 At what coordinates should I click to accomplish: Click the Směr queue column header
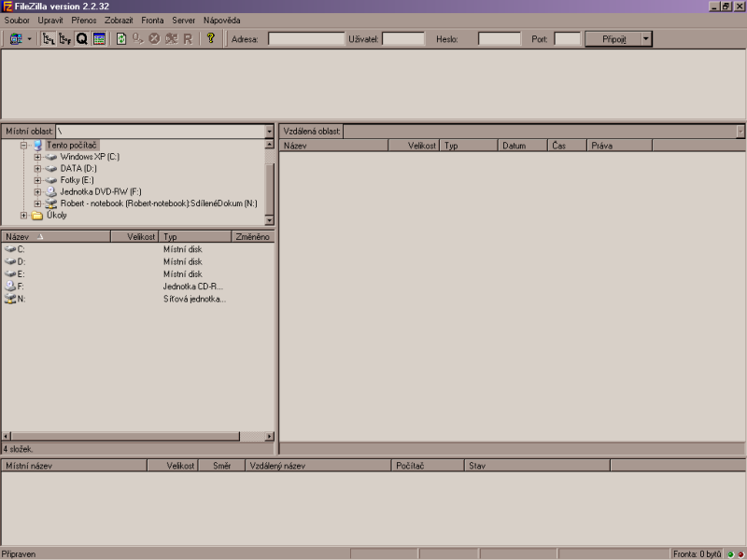(221, 466)
